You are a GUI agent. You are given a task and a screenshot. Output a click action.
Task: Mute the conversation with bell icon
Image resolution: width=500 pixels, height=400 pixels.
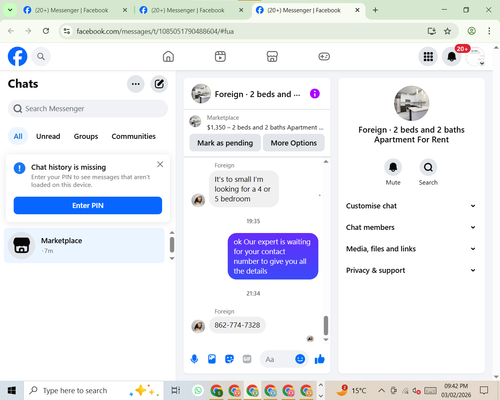pyautogui.click(x=393, y=167)
